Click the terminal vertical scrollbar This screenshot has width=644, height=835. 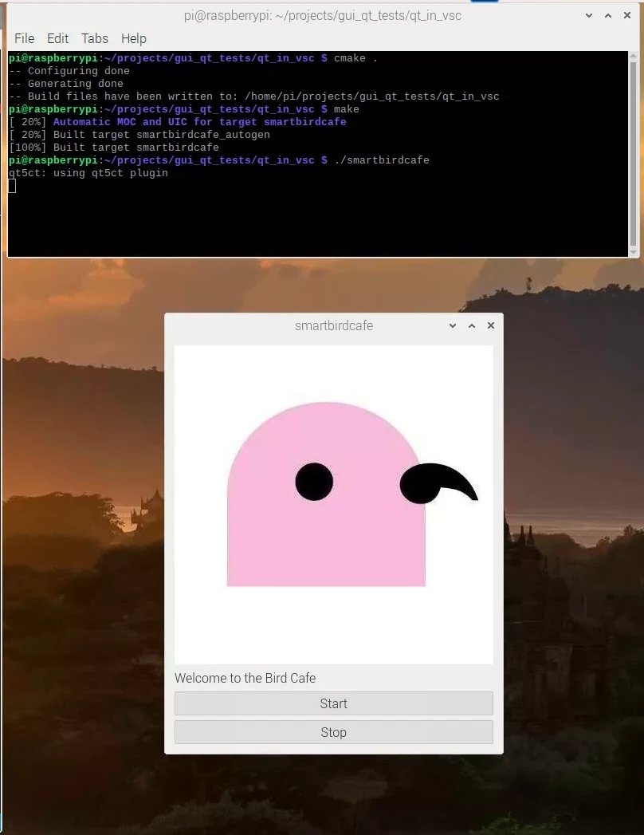633,153
